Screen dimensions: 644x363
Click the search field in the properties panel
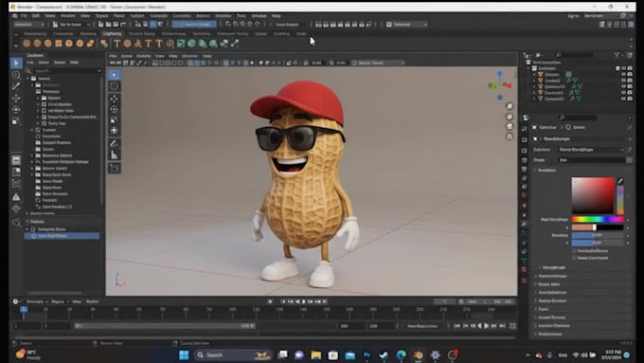(578, 118)
